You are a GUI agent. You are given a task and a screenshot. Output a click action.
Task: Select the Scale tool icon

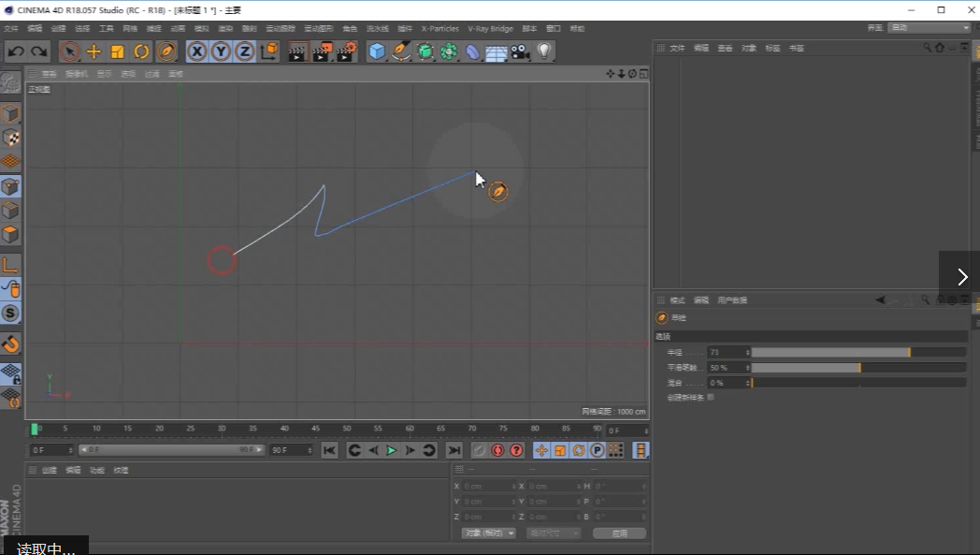pos(117,51)
